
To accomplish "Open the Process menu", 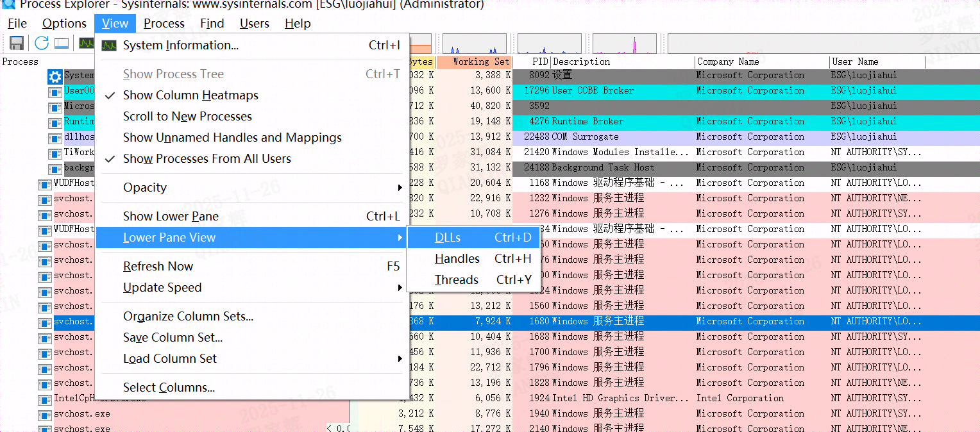I will [164, 24].
